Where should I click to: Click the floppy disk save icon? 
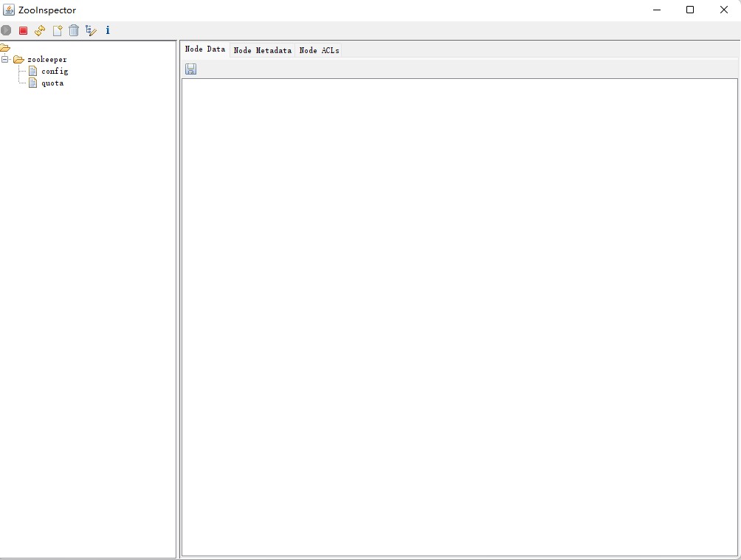coord(191,69)
